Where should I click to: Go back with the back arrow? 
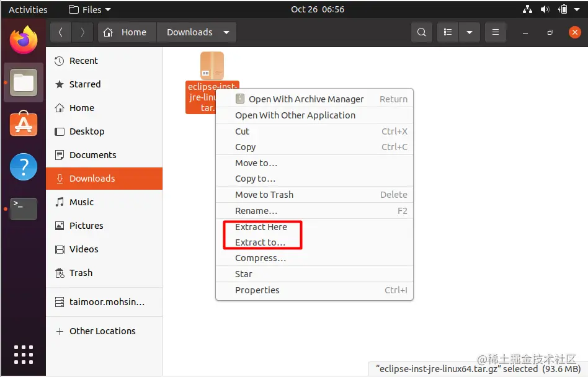60,32
